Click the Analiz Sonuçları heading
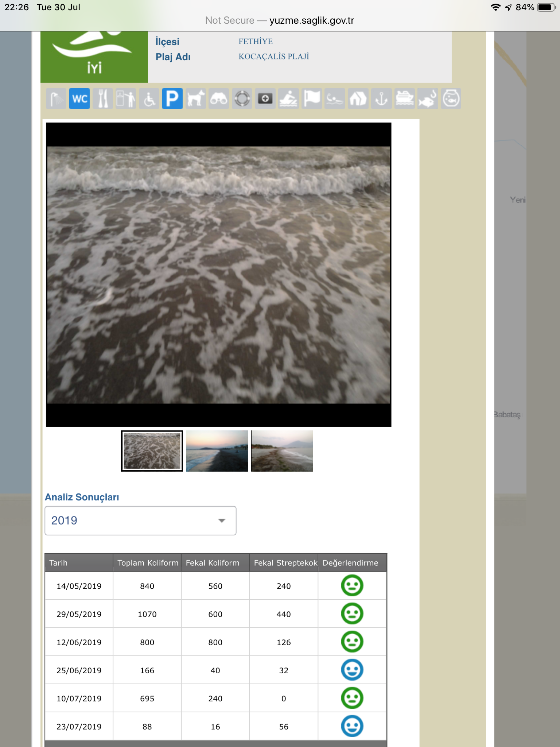 point(82,497)
